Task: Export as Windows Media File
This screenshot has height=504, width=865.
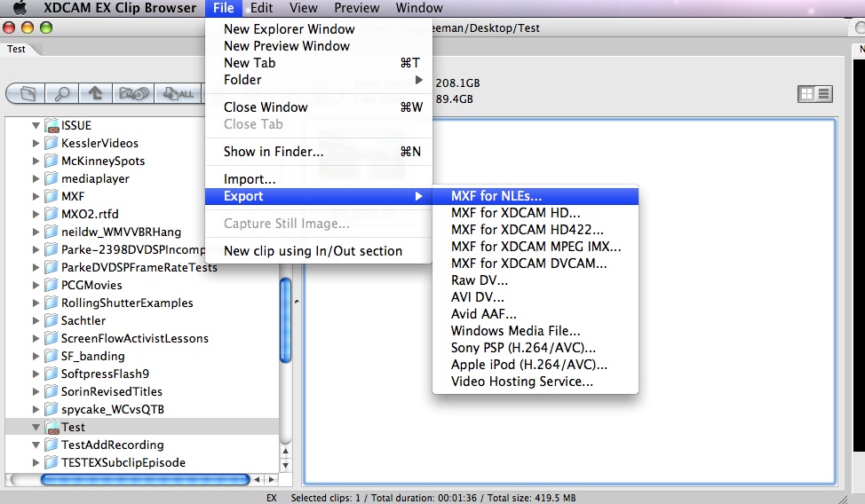Action: (536, 331)
